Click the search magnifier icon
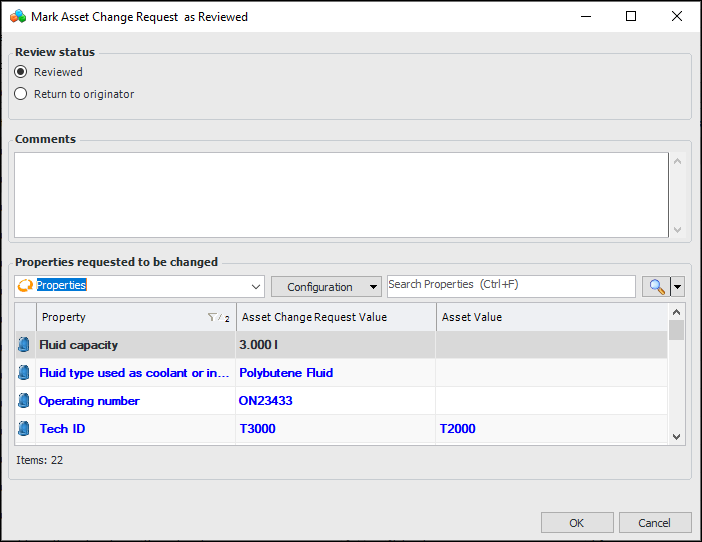This screenshot has height=542, width=702. (656, 287)
